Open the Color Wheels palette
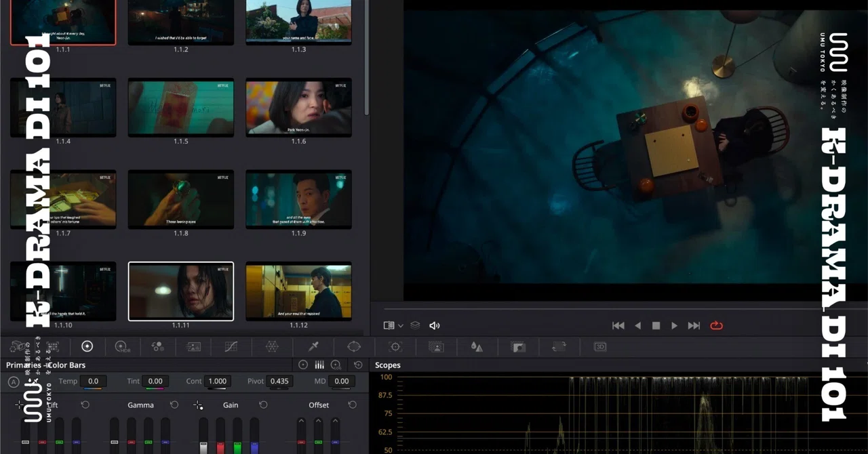Screen dimensions: 868x454 tap(87, 346)
